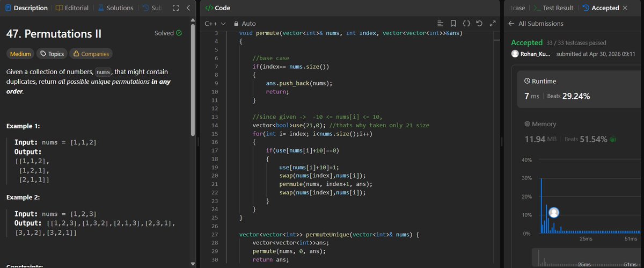Image resolution: width=644 pixels, height=268 pixels.
Task: Click the 'Input: nums = [1,2,3]' line
Action: tap(56, 214)
